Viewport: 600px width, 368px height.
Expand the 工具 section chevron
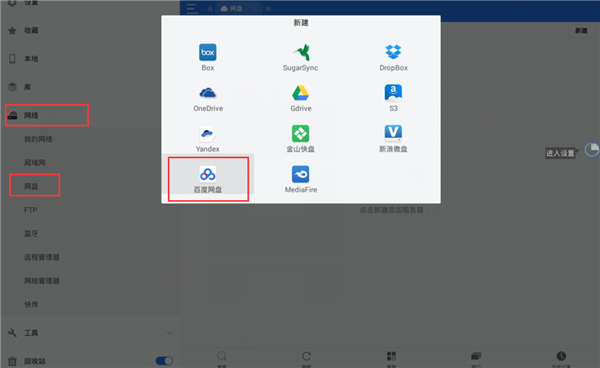click(170, 333)
